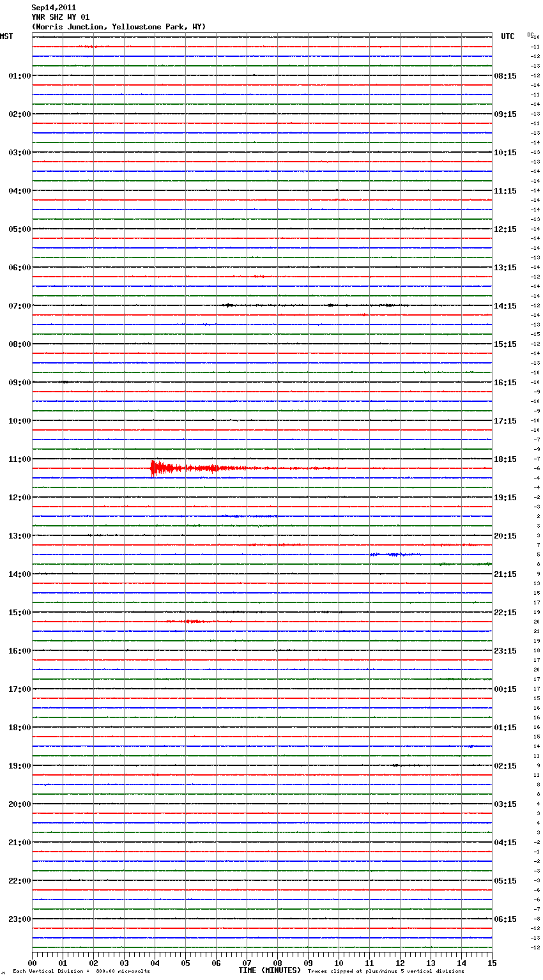Select the 03:00 MST time label

(x=19, y=153)
